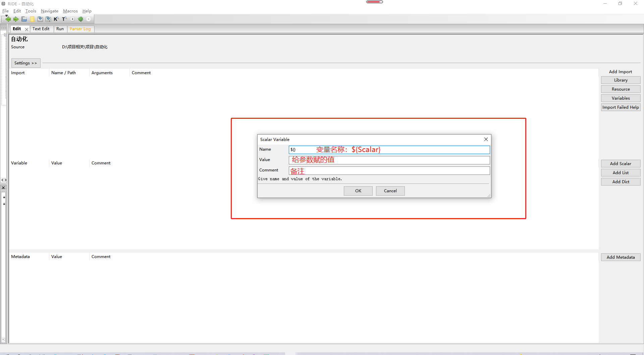Viewport: 644px width, 355px height.
Task: Open Import Failed Help
Action: click(x=621, y=107)
